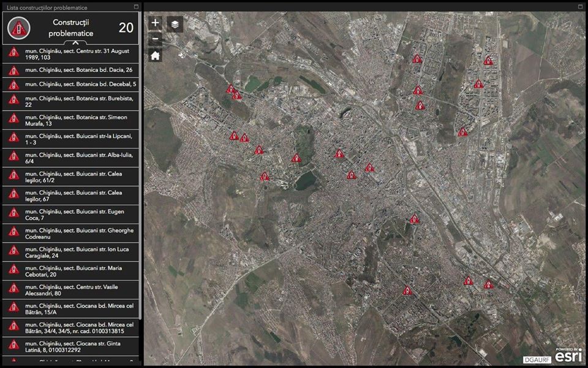
Task: Reset map to default home extent
Action: point(156,55)
